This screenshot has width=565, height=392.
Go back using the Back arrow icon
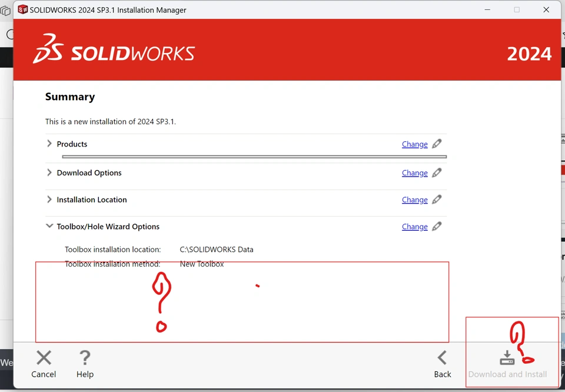pyautogui.click(x=442, y=358)
